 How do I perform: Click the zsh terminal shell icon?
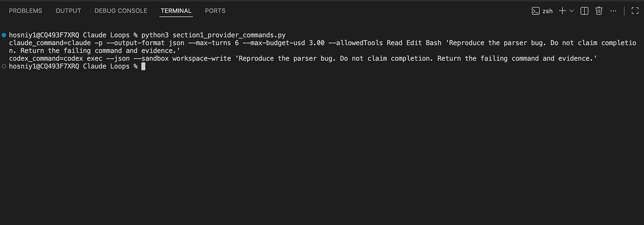click(535, 11)
